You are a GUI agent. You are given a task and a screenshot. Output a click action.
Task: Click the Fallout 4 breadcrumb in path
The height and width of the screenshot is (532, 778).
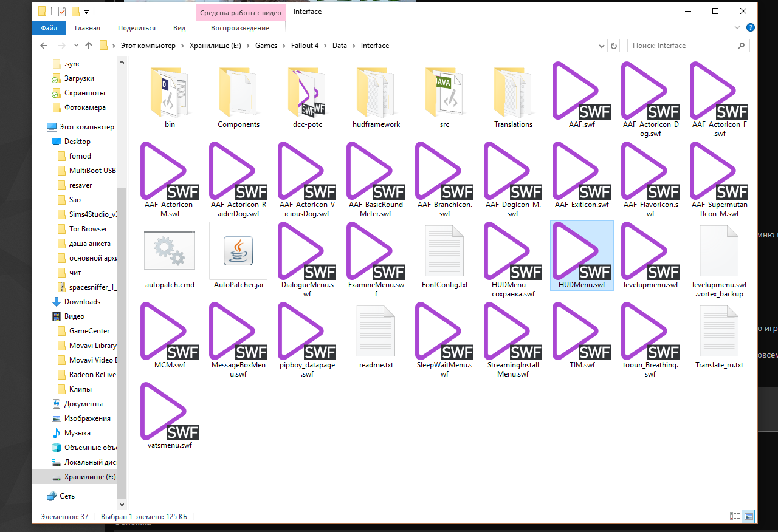pos(305,46)
